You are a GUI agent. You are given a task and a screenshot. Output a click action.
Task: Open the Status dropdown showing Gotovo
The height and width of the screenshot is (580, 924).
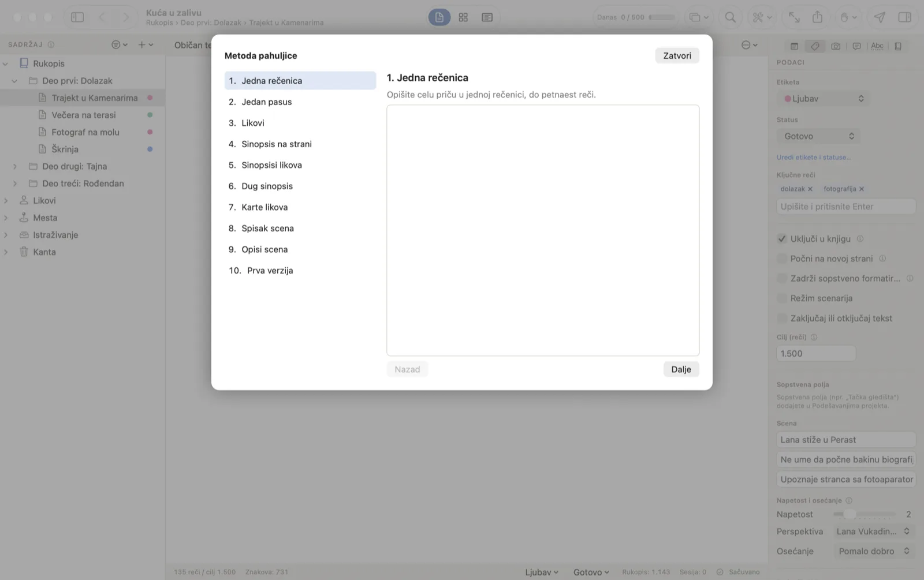click(x=818, y=136)
